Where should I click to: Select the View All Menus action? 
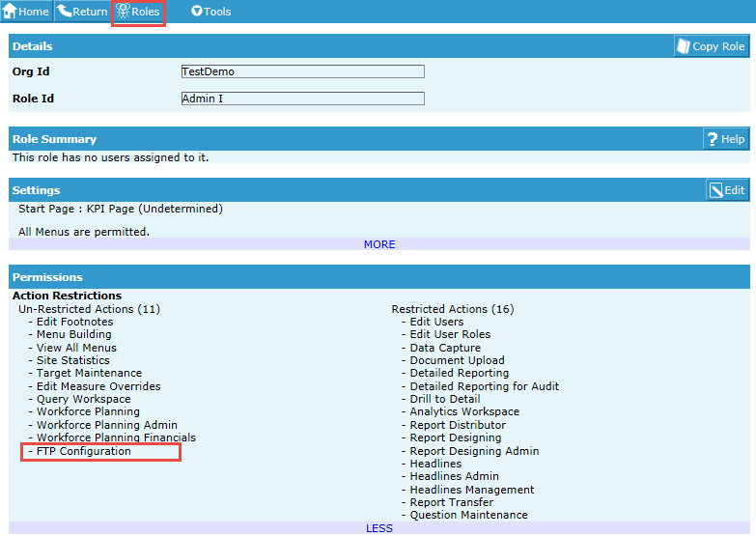(x=76, y=348)
